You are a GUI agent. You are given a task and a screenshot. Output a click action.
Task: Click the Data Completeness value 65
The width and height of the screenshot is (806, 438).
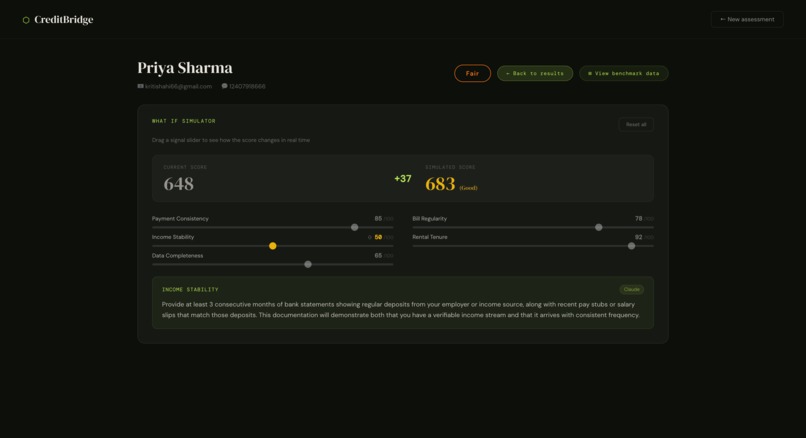tap(378, 256)
